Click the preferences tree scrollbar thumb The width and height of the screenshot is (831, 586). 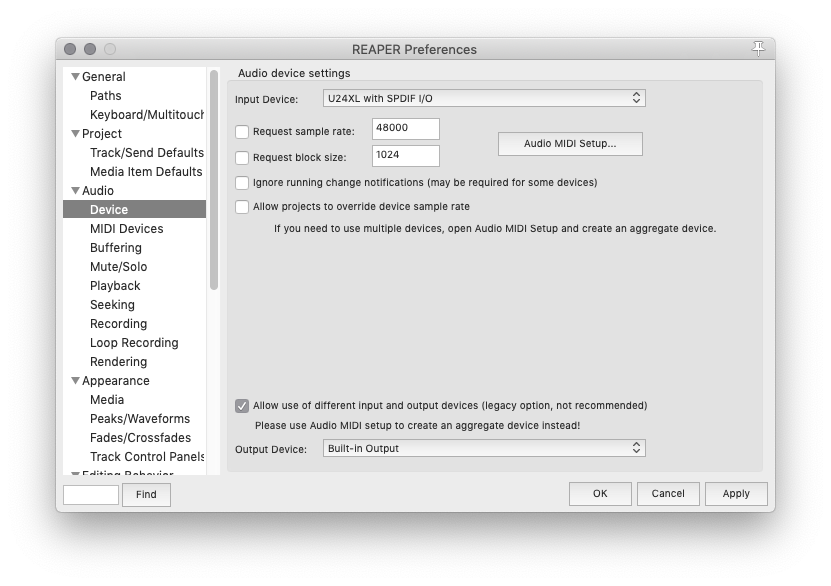coord(214,180)
